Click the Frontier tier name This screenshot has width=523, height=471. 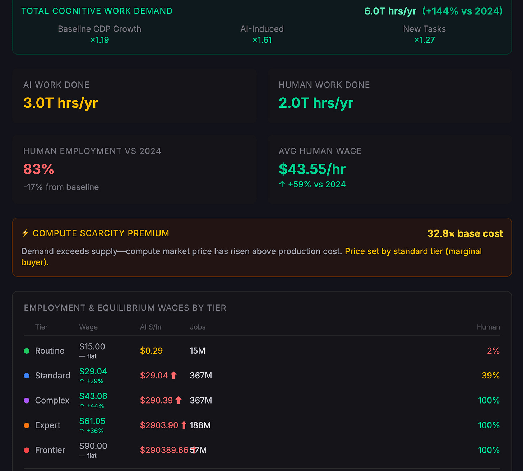point(50,450)
